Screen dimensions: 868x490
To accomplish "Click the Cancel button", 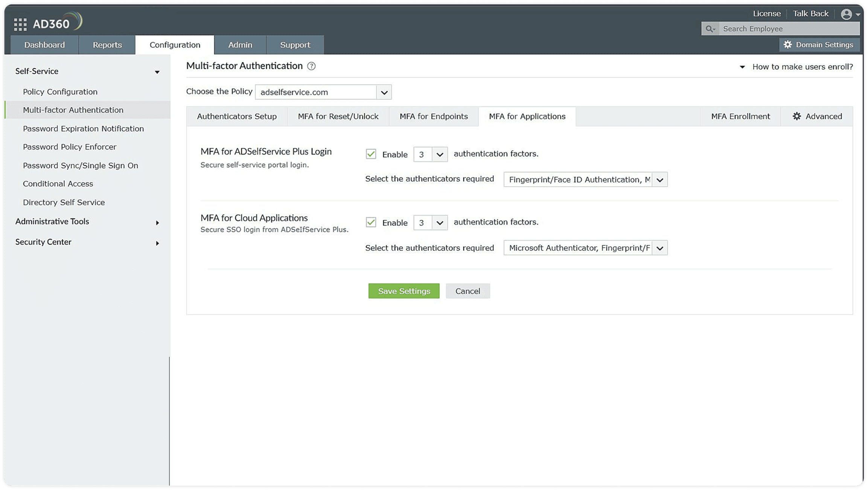I will click(x=468, y=291).
